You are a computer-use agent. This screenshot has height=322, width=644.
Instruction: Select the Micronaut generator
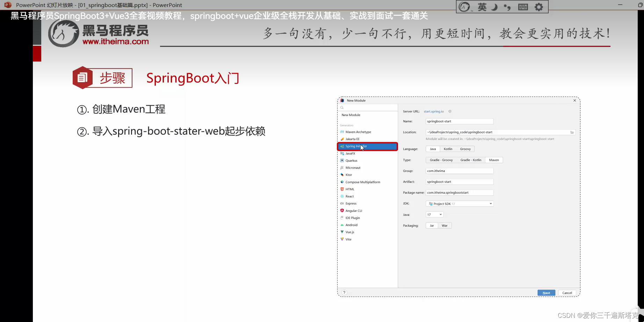(x=353, y=167)
